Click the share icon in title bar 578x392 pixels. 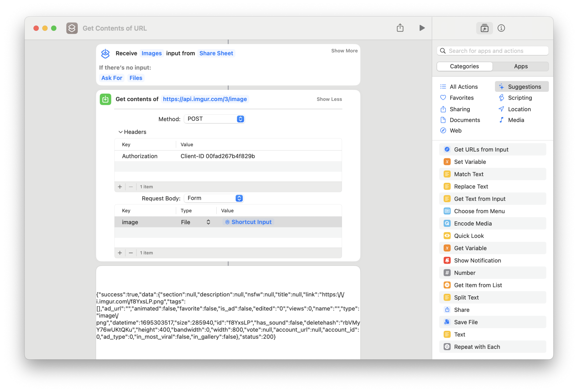tap(400, 28)
